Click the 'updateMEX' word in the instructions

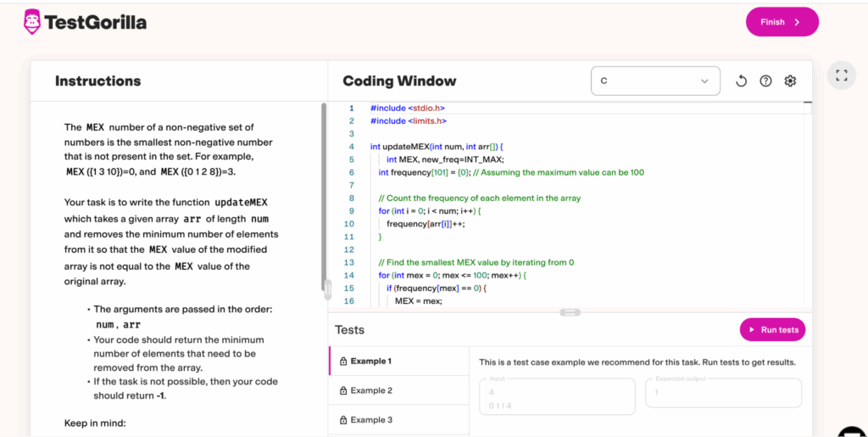[241, 203]
